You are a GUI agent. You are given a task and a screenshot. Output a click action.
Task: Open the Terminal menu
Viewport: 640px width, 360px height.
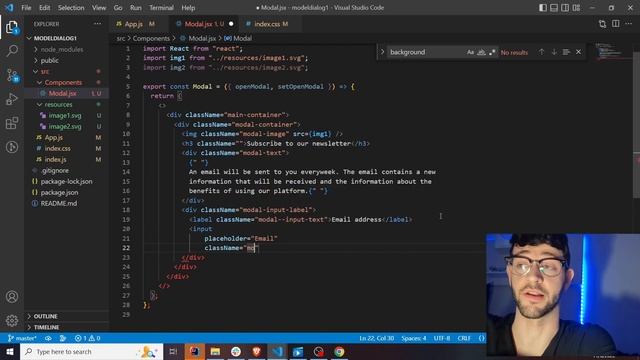point(161,8)
